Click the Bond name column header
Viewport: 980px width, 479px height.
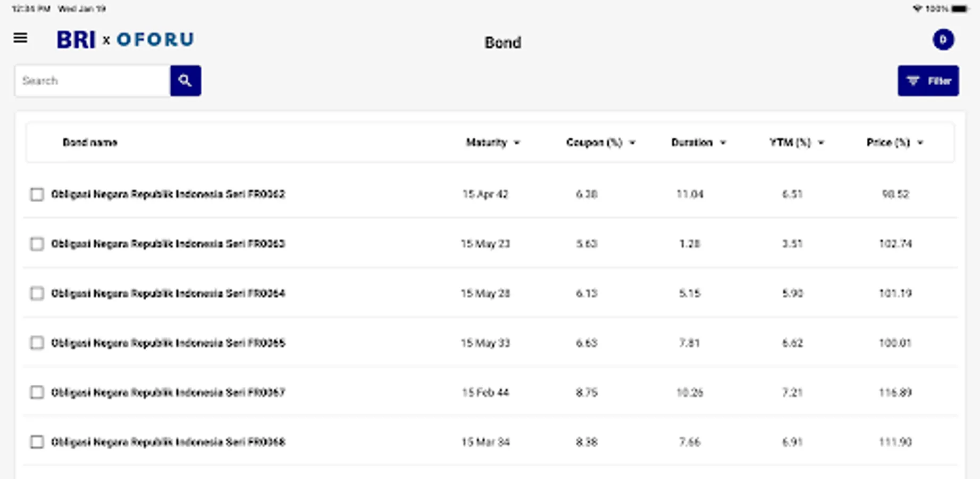(x=90, y=143)
